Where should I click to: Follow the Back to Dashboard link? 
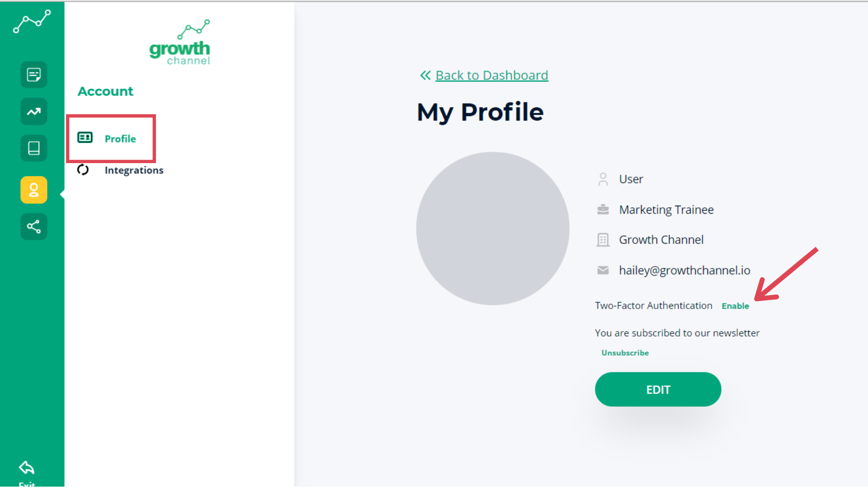[491, 75]
